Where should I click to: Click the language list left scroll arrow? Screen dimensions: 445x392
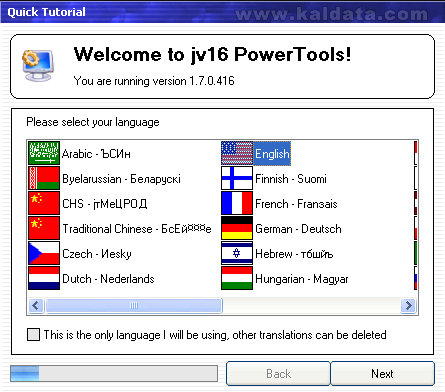[36, 305]
